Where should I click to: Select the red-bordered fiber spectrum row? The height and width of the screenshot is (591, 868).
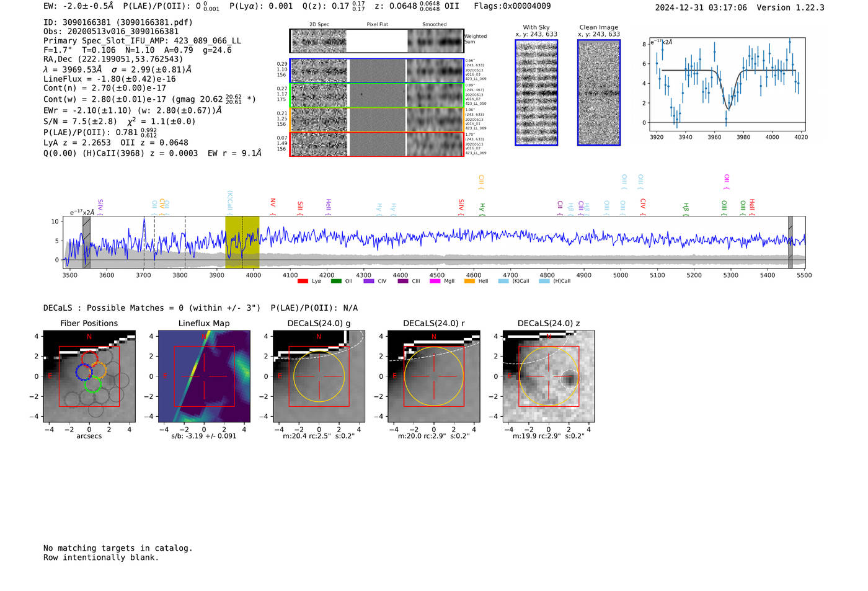tap(376, 144)
